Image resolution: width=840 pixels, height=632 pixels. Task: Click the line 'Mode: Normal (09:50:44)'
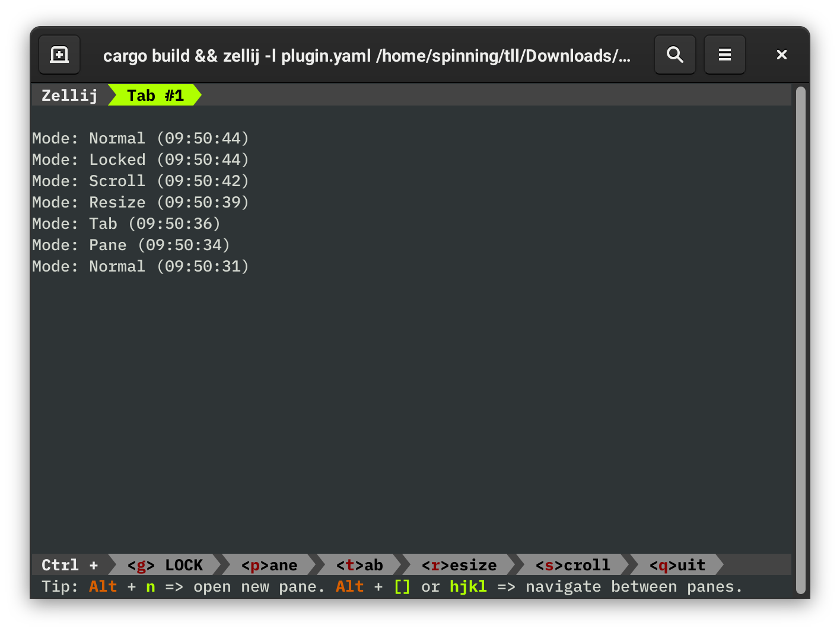(x=141, y=138)
